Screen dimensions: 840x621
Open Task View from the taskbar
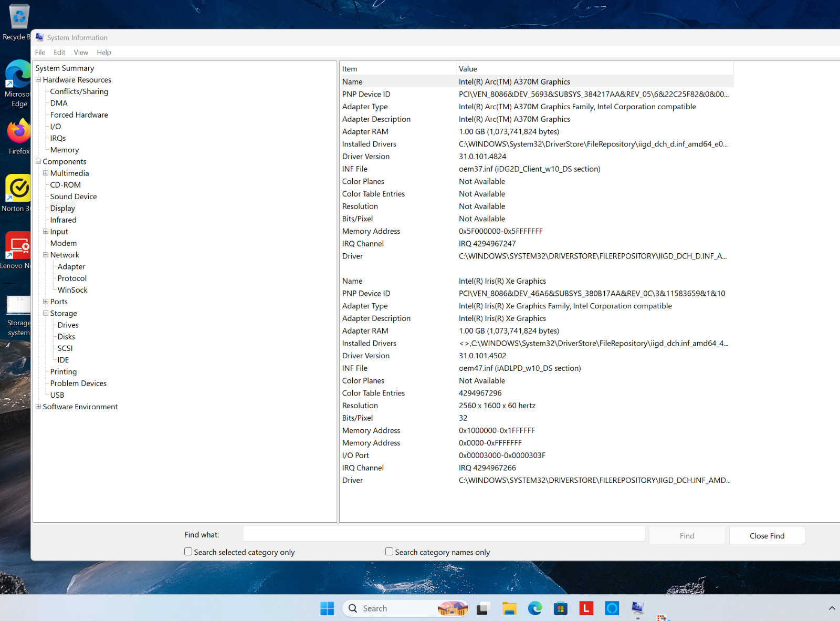point(482,608)
